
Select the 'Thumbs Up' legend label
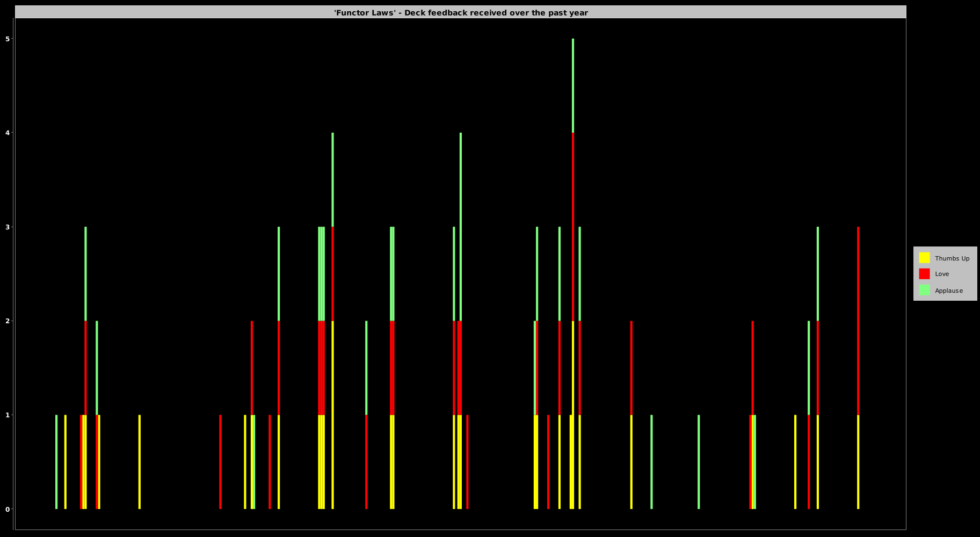pos(952,258)
